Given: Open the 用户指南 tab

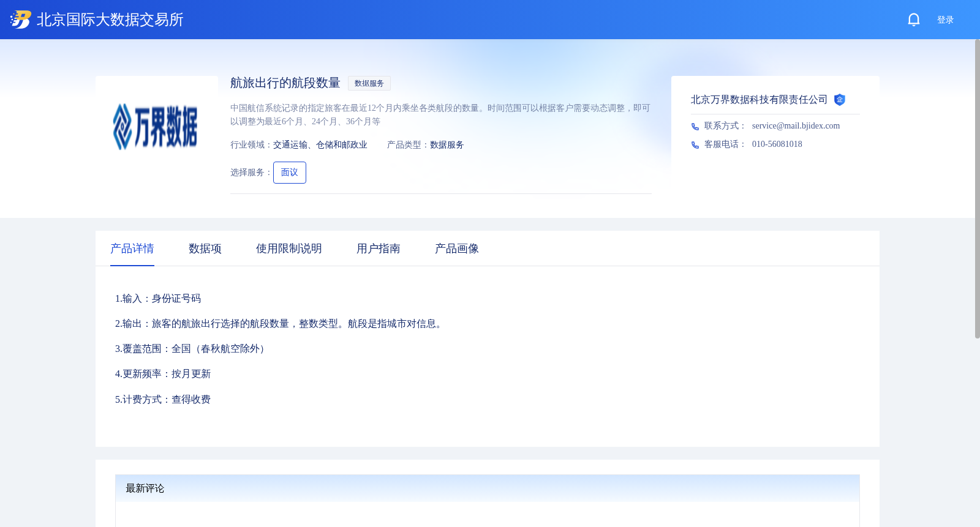Looking at the screenshot, I should pyautogui.click(x=379, y=249).
